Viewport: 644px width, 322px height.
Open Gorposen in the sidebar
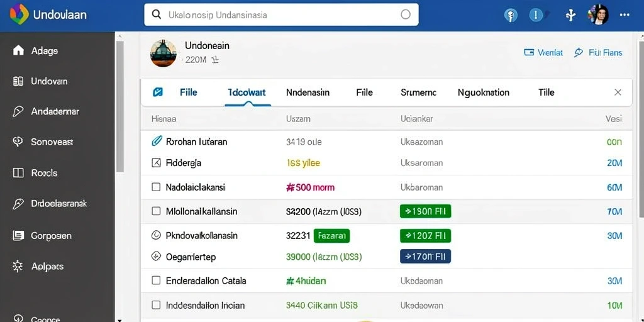(51, 236)
